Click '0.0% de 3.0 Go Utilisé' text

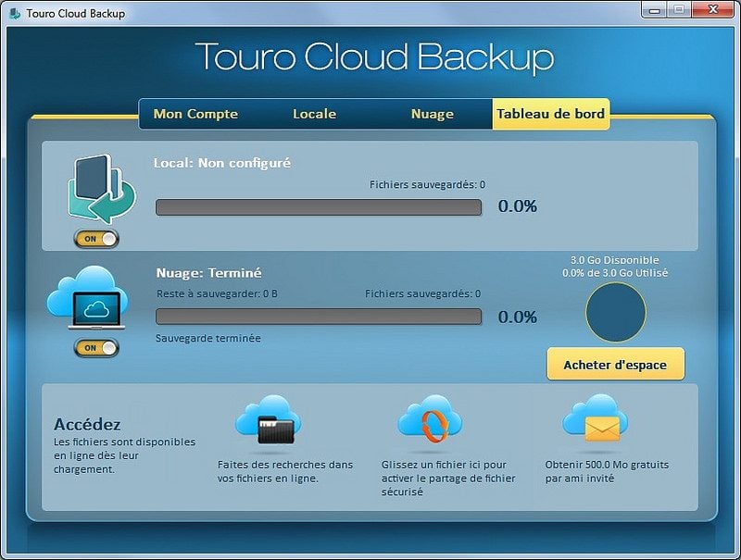(x=615, y=273)
